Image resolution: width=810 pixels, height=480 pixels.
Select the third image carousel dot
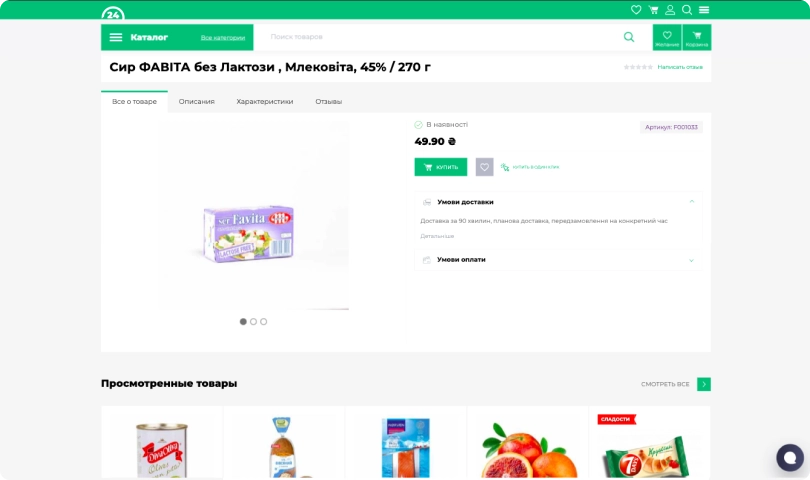264,322
